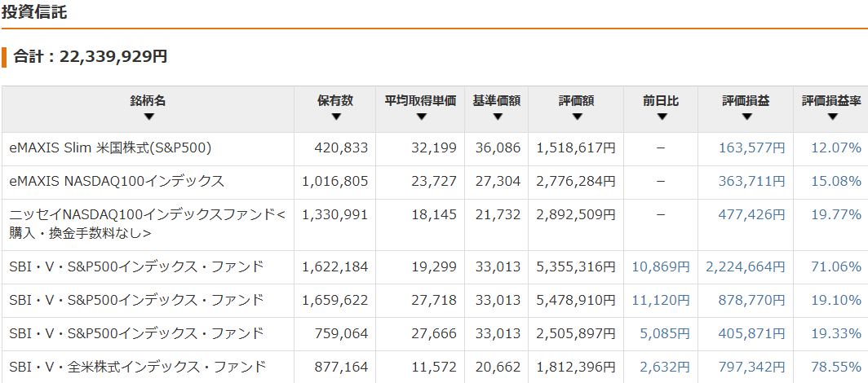Click the eMAXIS Slim 米国株式(S&P500) fund name
868x383 pixels.
point(111,147)
